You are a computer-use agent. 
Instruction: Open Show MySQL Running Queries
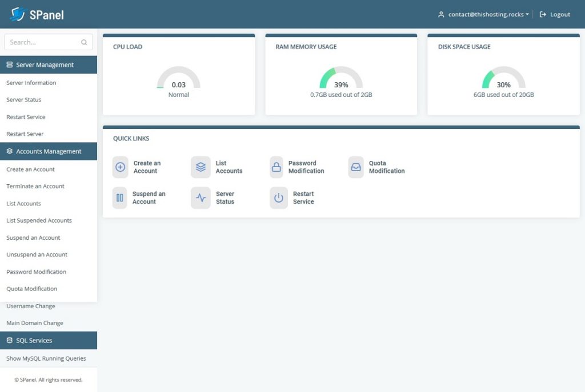(46, 358)
